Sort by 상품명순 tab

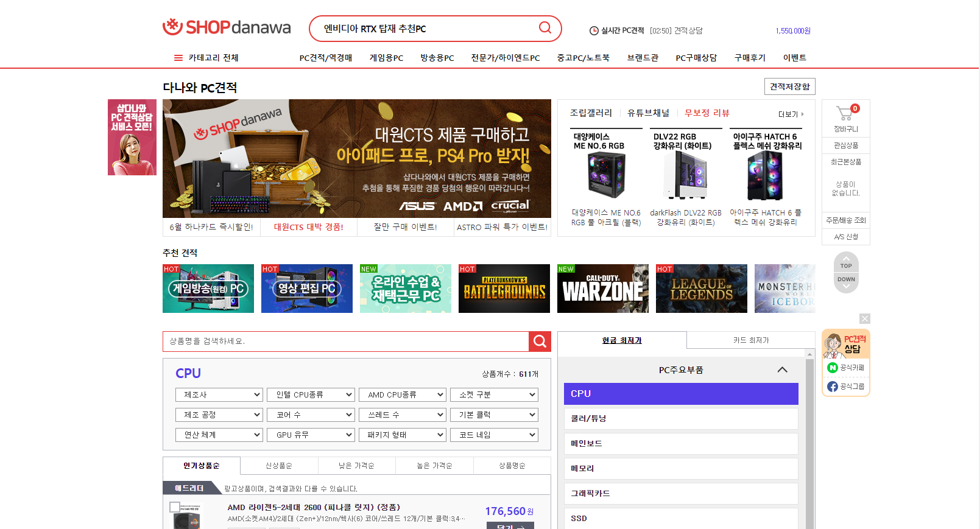click(x=512, y=466)
